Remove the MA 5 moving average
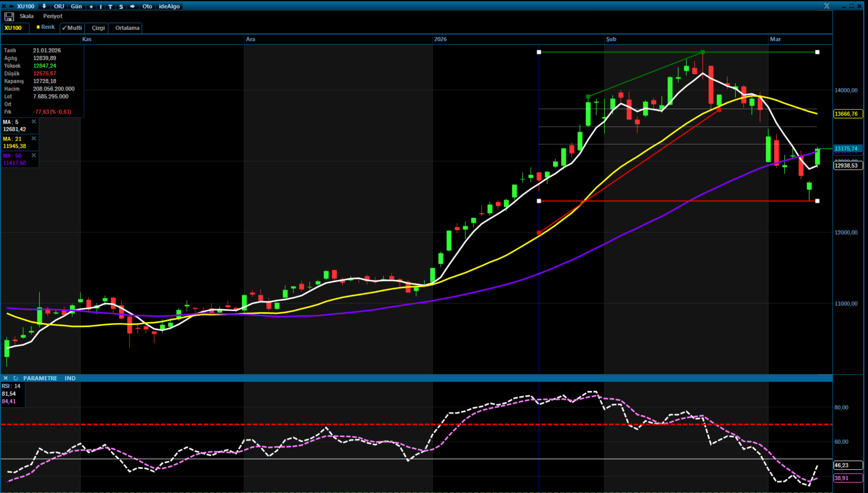The height and width of the screenshot is (493, 868). [34, 122]
